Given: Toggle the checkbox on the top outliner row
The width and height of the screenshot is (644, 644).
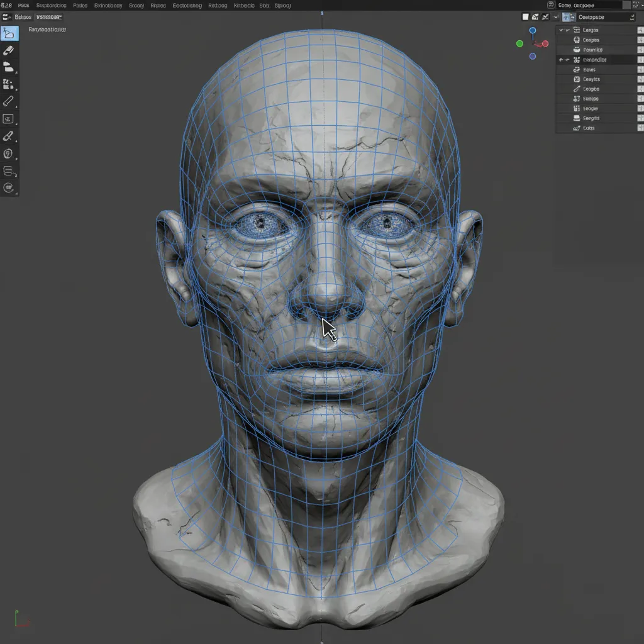Looking at the screenshot, I should pyautogui.click(x=560, y=30).
